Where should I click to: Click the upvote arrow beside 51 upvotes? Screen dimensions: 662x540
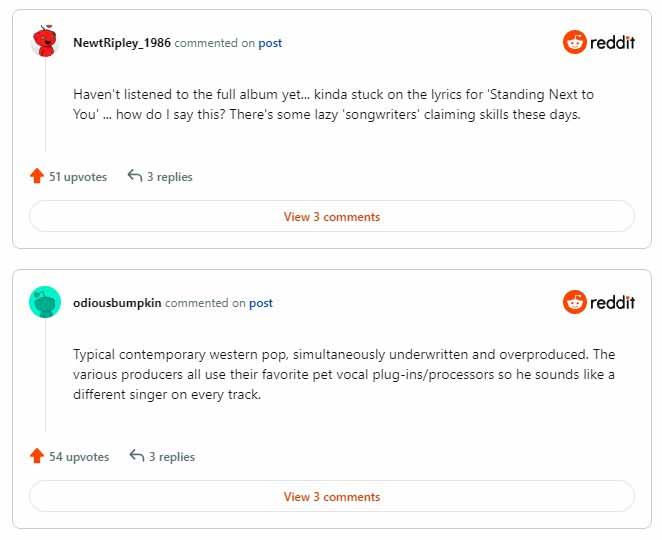click(37, 176)
